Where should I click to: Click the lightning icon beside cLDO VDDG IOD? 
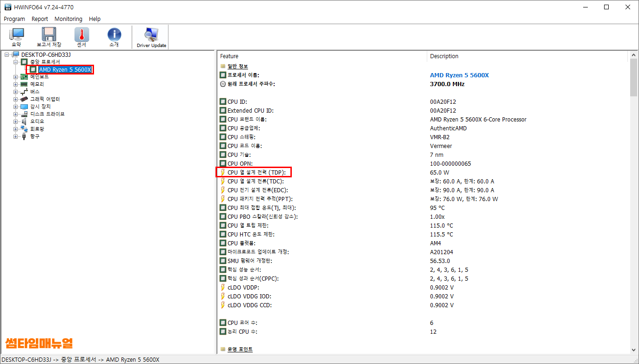click(x=223, y=296)
